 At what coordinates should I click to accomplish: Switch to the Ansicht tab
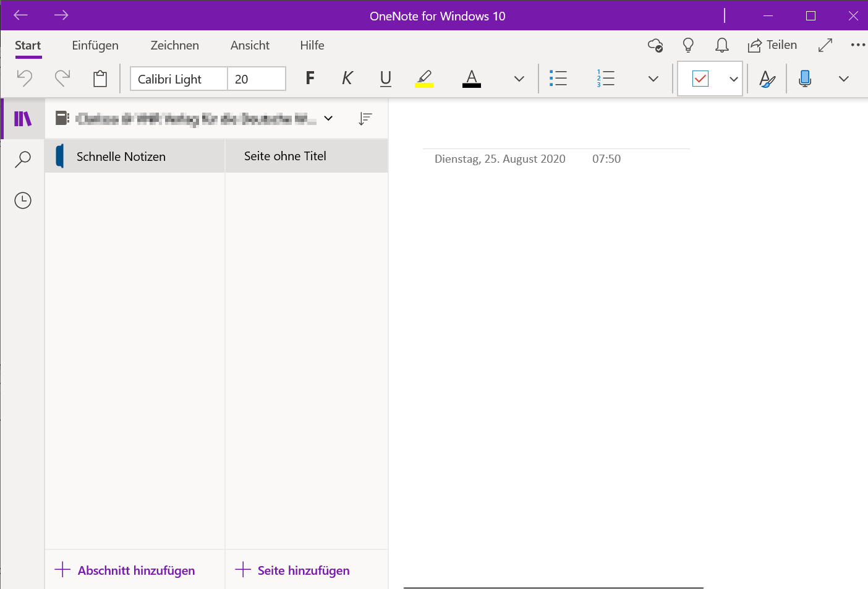pos(250,45)
